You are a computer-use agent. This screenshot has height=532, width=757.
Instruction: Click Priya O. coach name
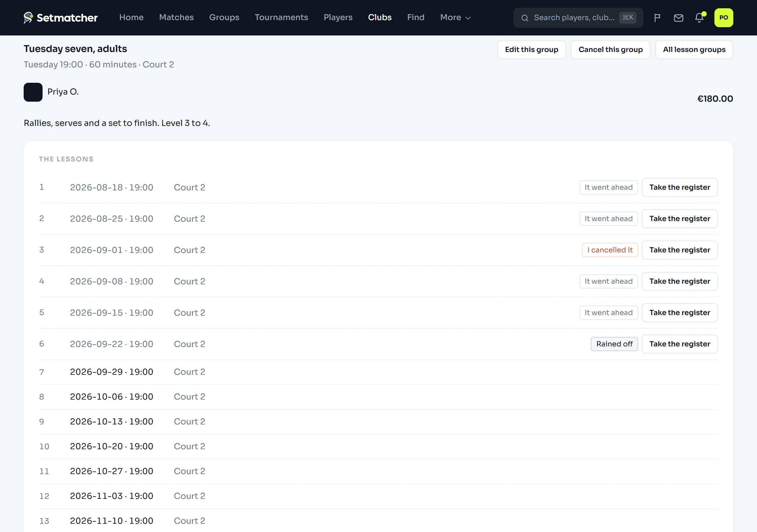pos(63,92)
